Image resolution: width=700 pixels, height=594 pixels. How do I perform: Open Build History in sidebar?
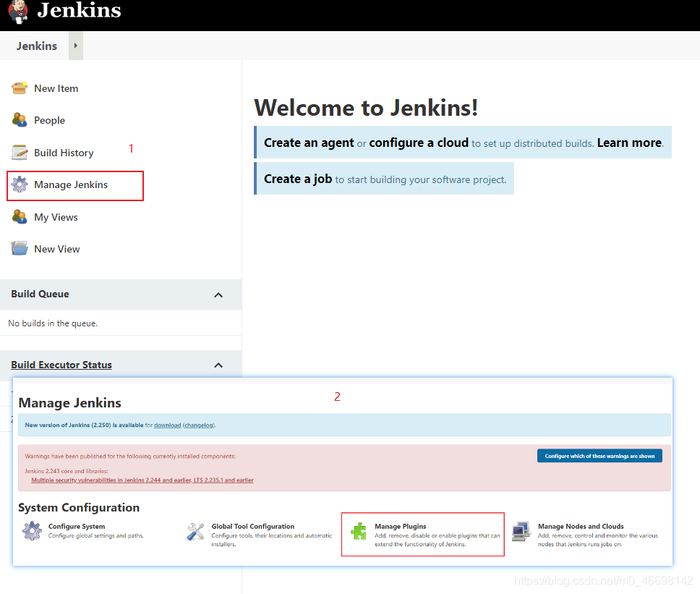tap(64, 153)
